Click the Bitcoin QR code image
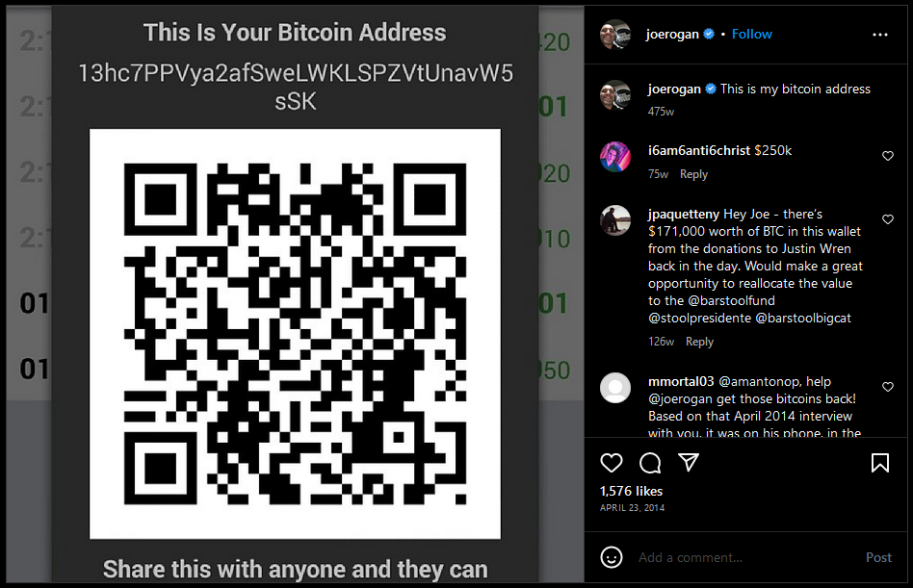 pyautogui.click(x=295, y=334)
